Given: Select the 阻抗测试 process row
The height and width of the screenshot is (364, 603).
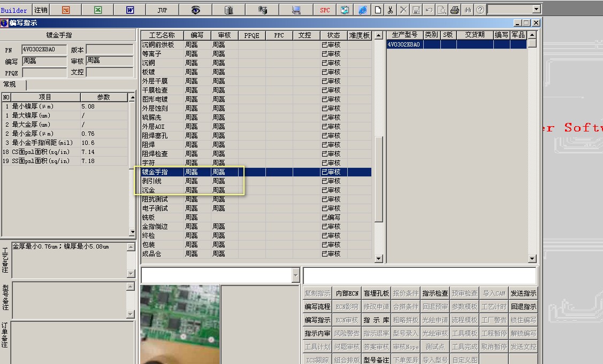Looking at the screenshot, I should (x=256, y=199).
